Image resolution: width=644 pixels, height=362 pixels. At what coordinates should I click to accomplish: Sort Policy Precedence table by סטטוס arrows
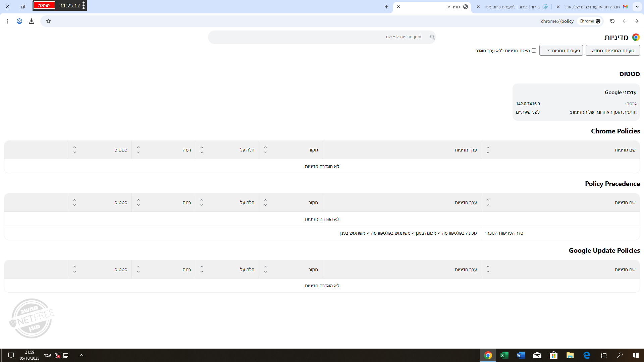coord(74,202)
